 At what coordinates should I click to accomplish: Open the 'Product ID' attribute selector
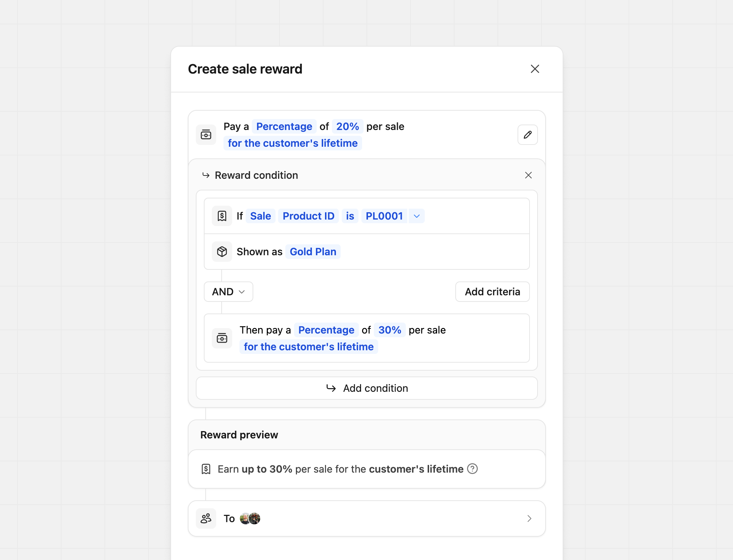[x=308, y=216]
